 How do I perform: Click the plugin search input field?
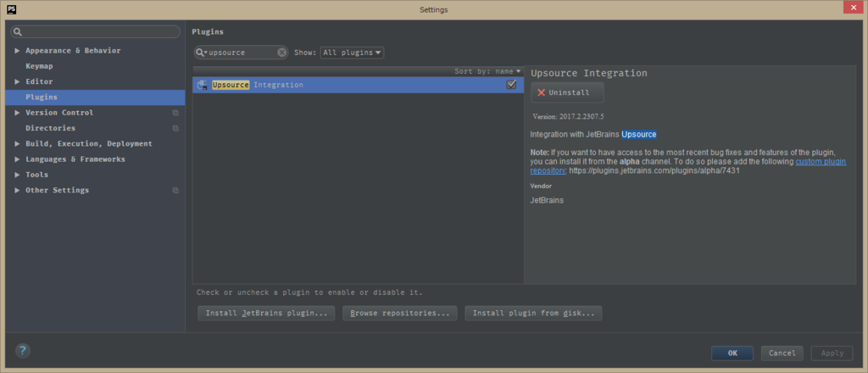[x=242, y=53]
